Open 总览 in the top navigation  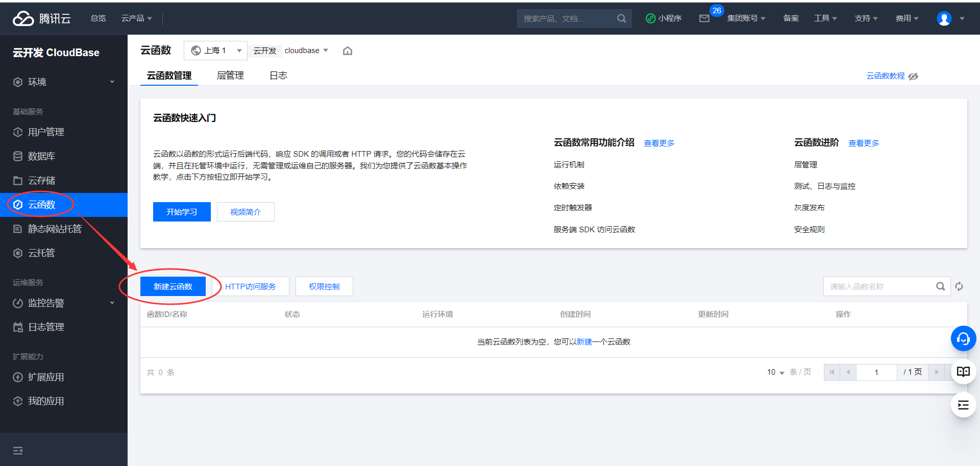[98, 18]
